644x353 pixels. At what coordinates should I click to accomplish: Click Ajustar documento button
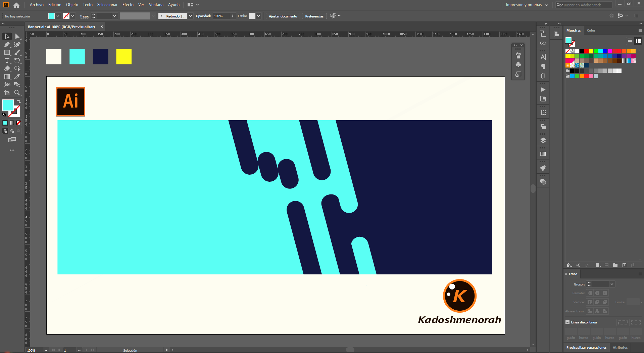click(x=283, y=16)
